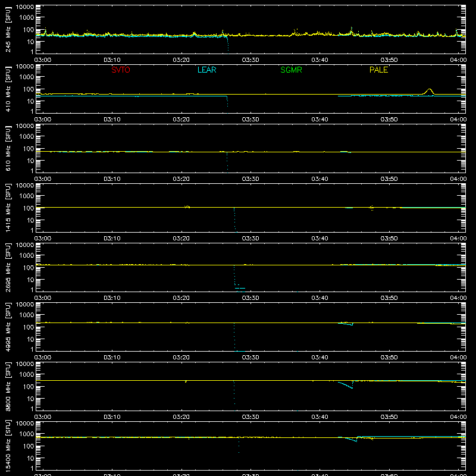The height and width of the screenshot is (476, 476).
Task: Click the green SGMR station label
Action: click(x=291, y=70)
